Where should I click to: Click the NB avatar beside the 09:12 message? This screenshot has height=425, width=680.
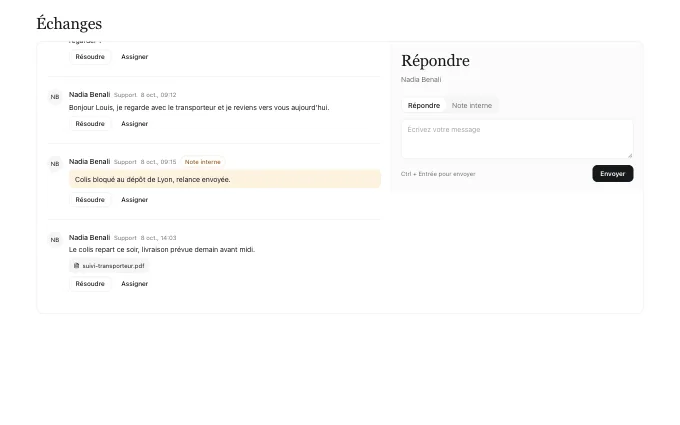(x=55, y=97)
